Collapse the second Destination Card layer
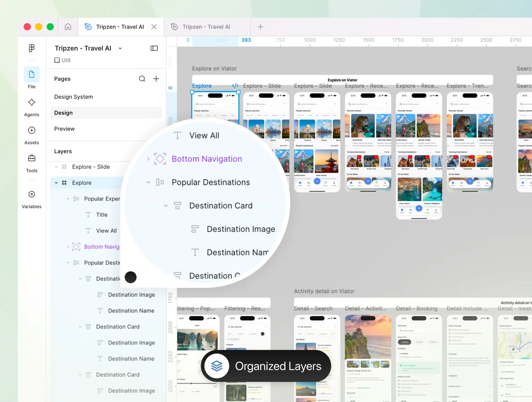 point(80,327)
